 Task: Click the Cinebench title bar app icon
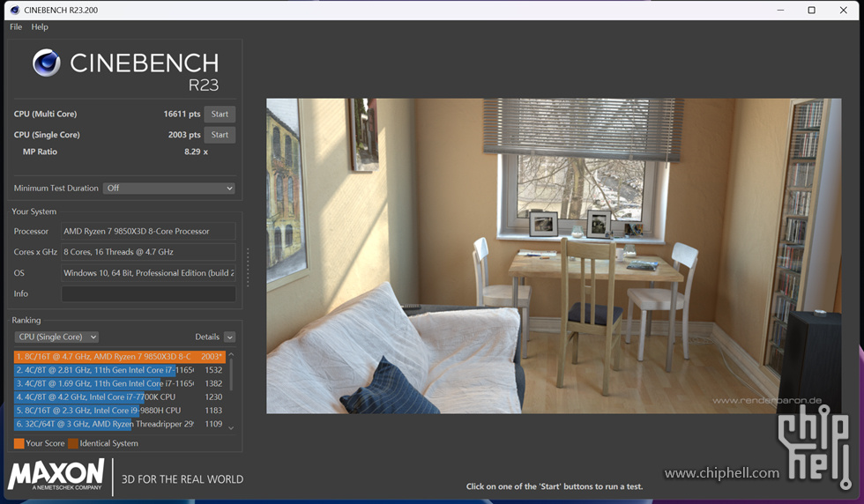pyautogui.click(x=15, y=10)
